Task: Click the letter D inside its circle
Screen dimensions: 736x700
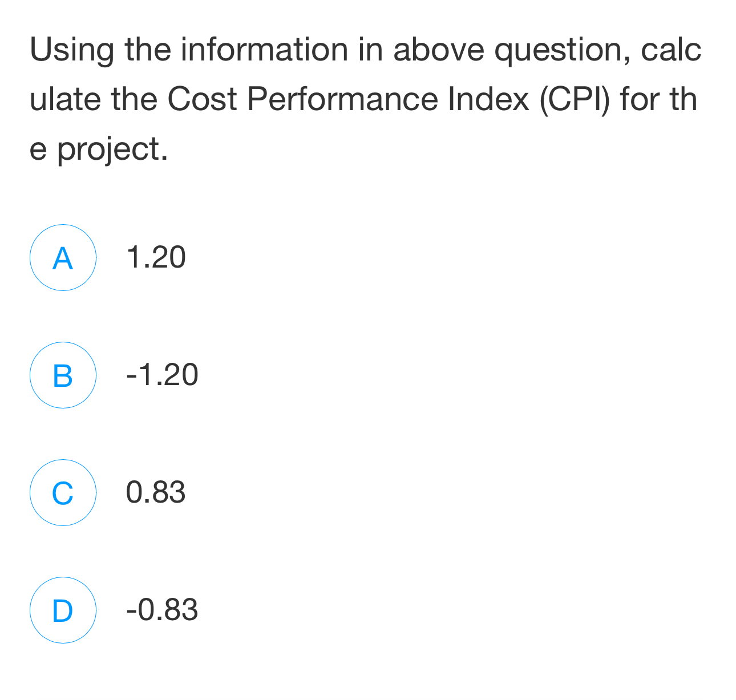Action: click(63, 610)
